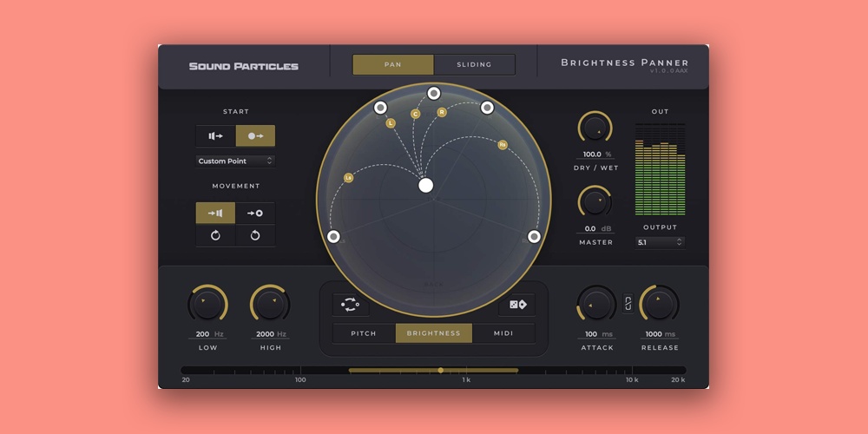Screen dimensions: 868x434
Task: Select the speaker start position icon
Action: [215, 136]
